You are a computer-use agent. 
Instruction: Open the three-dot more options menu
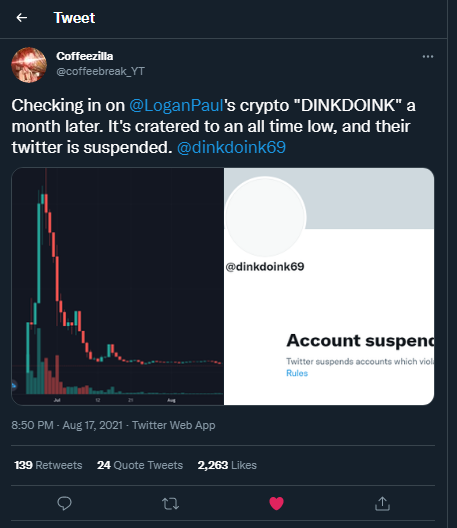click(428, 57)
